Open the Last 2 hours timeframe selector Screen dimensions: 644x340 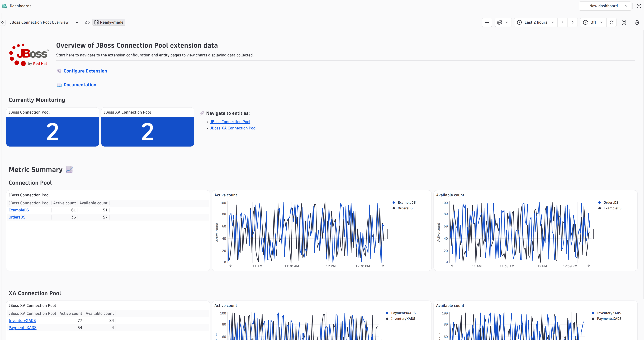click(x=536, y=22)
